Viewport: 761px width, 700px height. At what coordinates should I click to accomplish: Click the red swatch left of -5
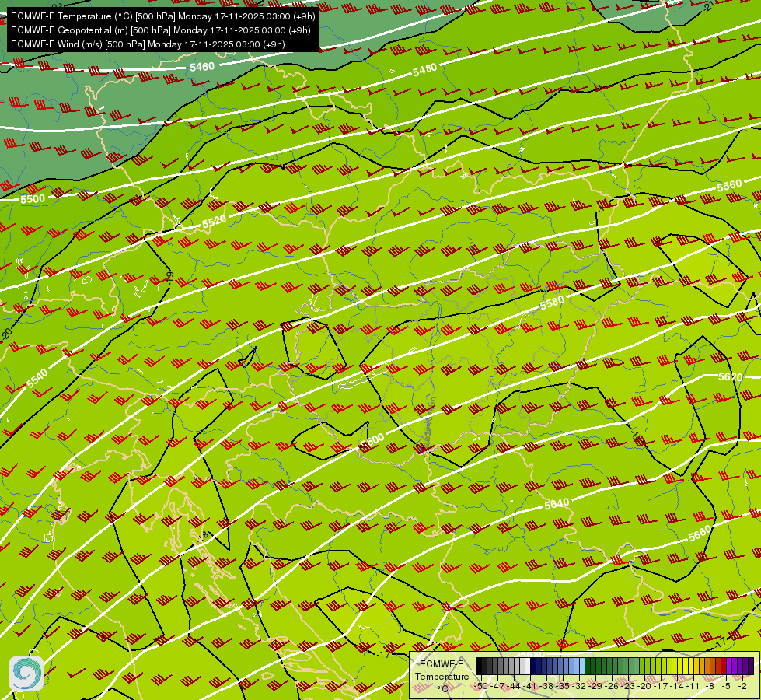(x=723, y=666)
